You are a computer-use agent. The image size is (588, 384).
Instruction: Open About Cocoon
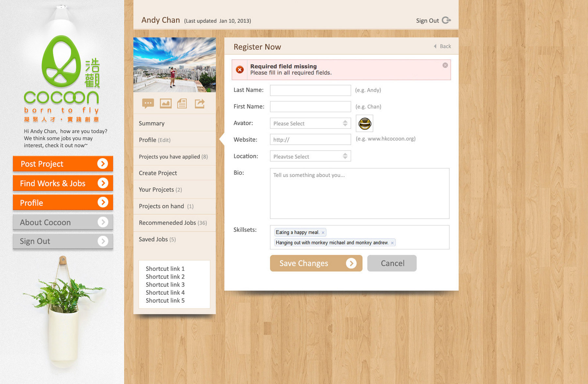63,222
